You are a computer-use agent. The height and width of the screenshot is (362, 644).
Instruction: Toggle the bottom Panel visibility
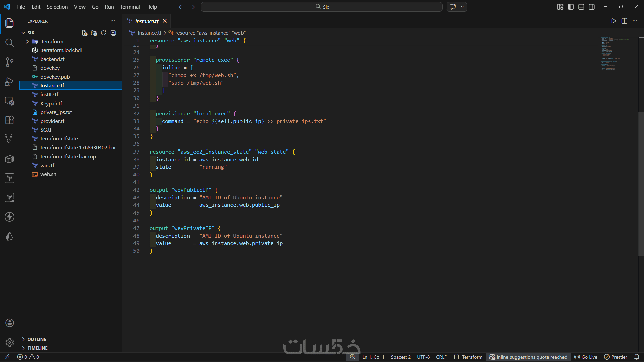[x=581, y=7]
